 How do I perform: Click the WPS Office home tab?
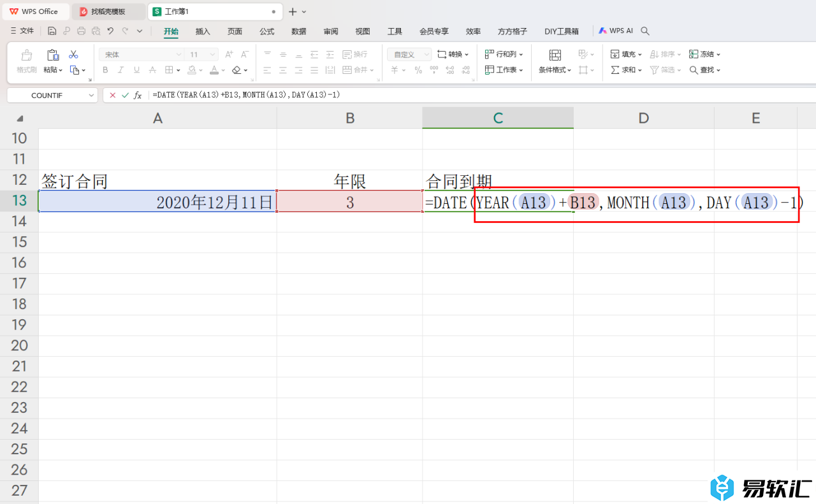click(x=34, y=11)
